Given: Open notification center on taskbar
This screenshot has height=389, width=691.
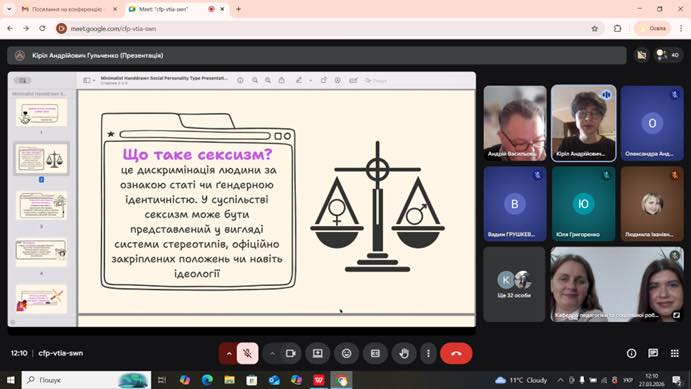Looking at the screenshot, I should (677, 380).
